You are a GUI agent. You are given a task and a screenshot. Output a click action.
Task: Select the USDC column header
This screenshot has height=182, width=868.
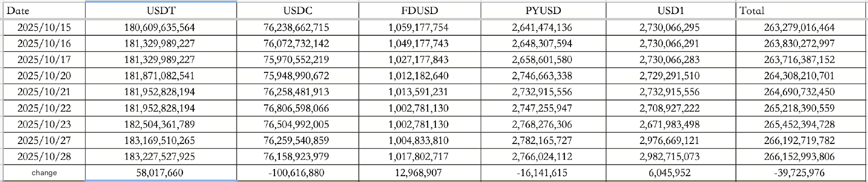297,10
